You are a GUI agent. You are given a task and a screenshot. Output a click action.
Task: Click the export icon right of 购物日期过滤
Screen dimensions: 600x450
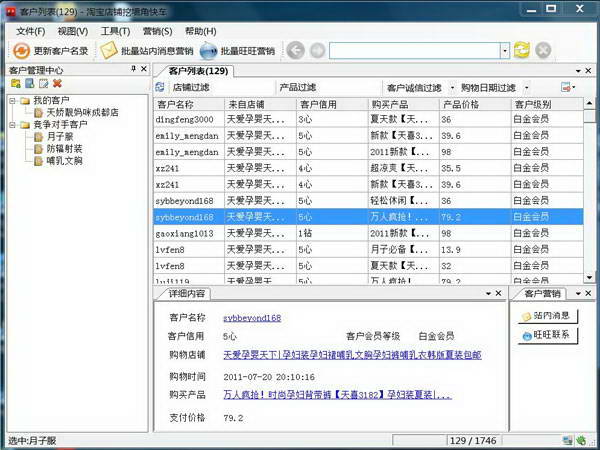pos(567,87)
